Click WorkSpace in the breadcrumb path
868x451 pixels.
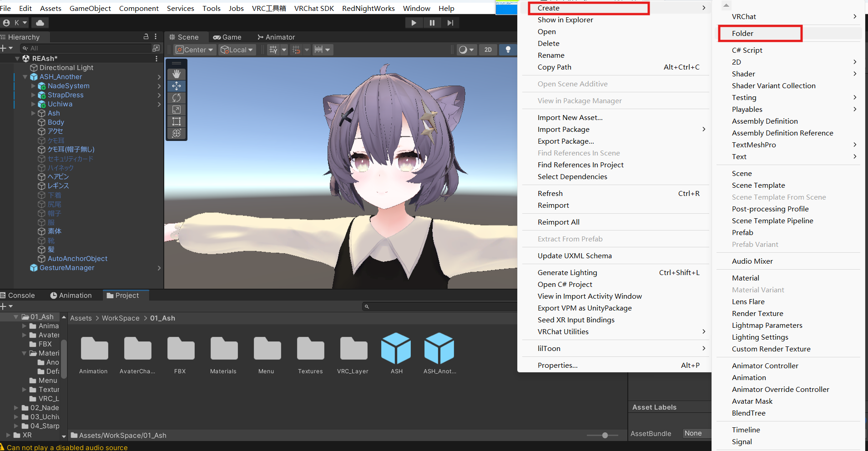tap(121, 318)
